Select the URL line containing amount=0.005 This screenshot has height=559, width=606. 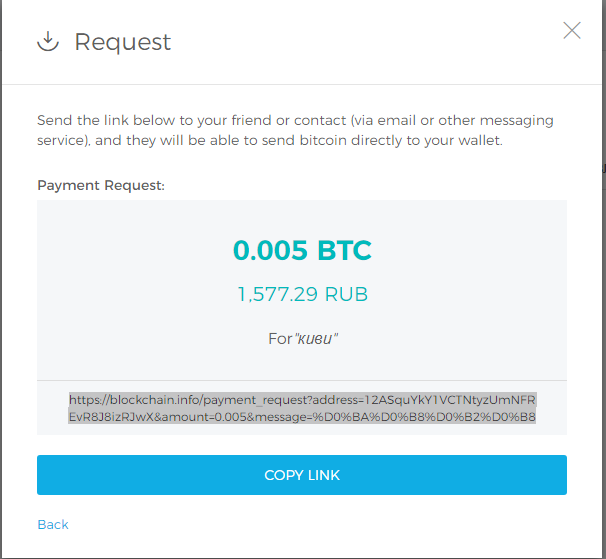[302, 417]
